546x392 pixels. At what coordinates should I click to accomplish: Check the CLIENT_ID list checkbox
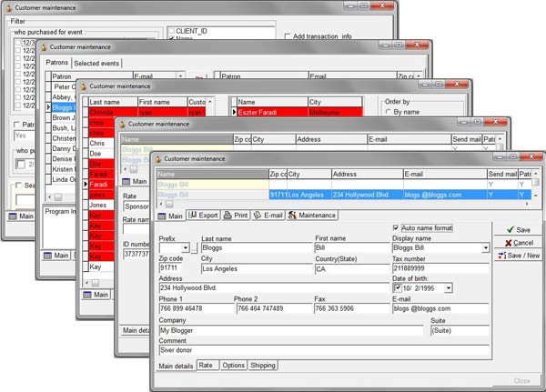pyautogui.click(x=171, y=30)
